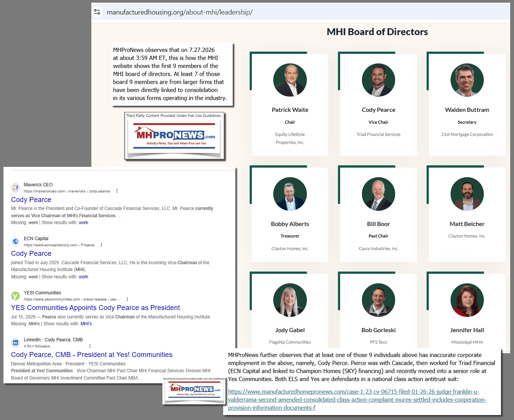Click 'Equity LifeStyle Properties, Inc.' text

tap(290, 138)
